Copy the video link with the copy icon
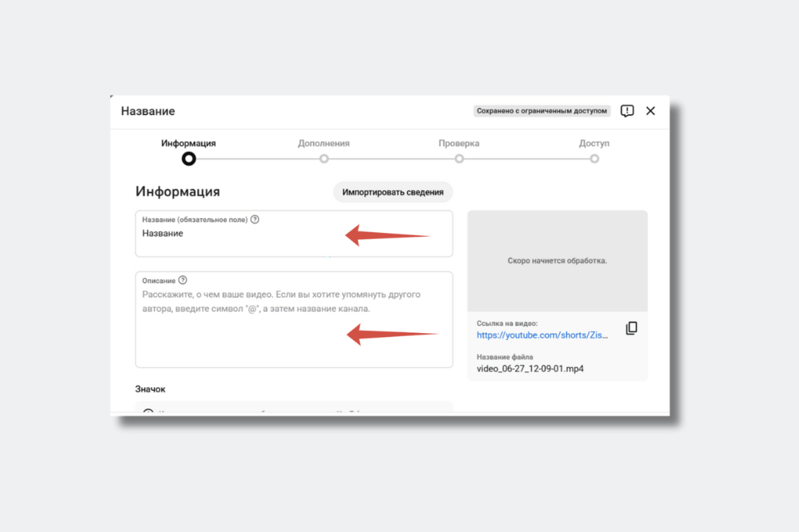This screenshot has width=799, height=532. tap(631, 328)
